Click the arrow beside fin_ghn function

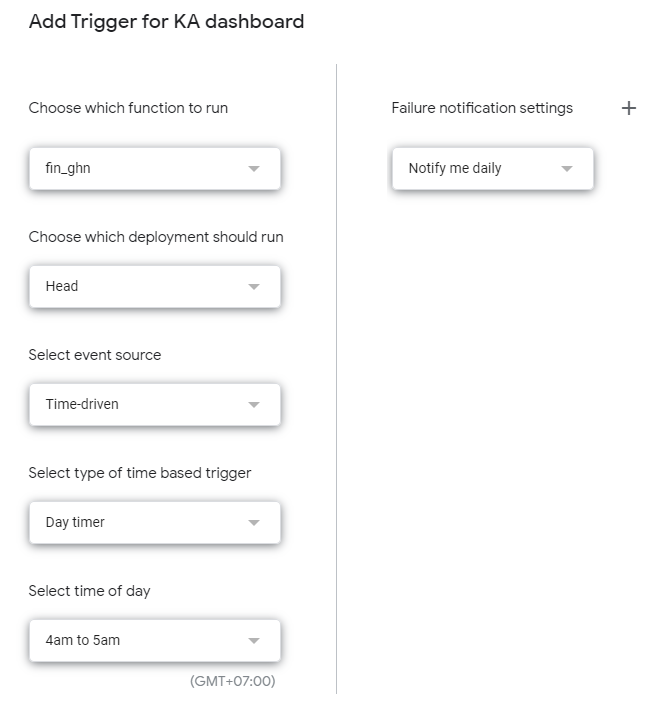coord(254,169)
